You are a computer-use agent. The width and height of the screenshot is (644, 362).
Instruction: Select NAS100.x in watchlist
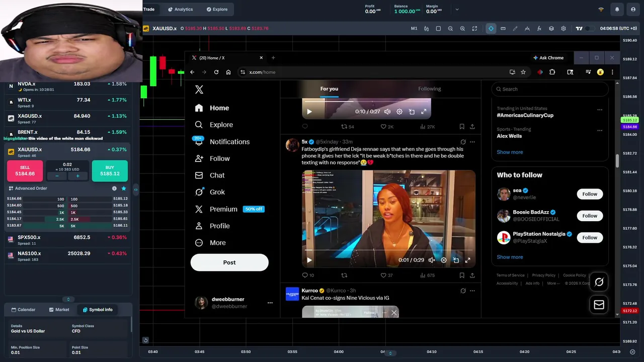(x=67, y=256)
